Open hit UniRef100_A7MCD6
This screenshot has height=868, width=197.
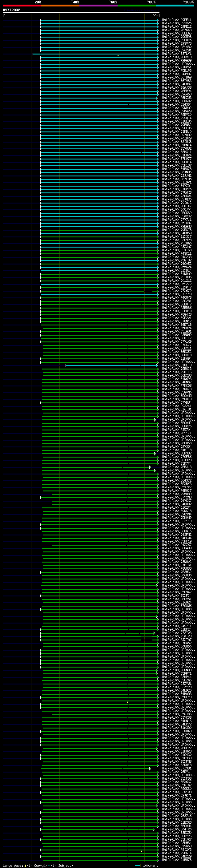tap(176, 386)
